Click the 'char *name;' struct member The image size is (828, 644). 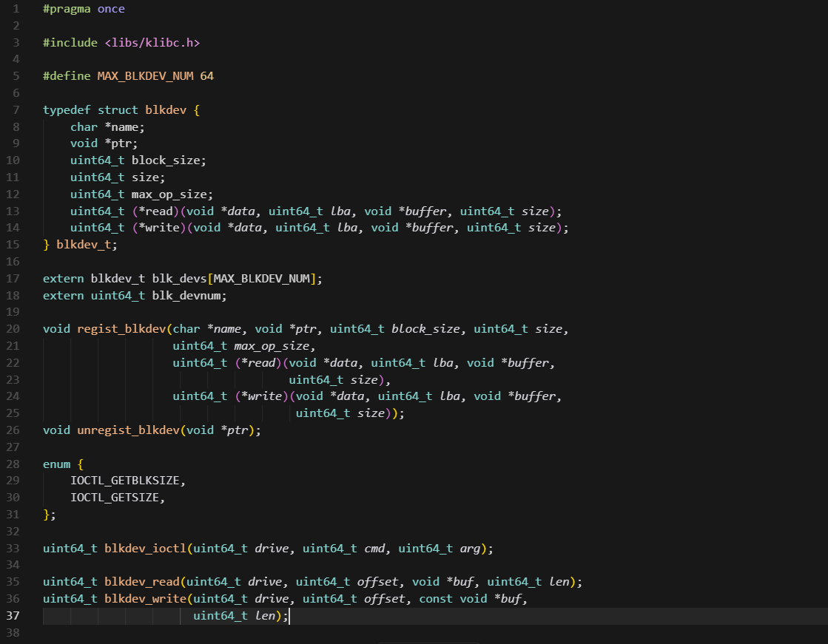(x=107, y=127)
